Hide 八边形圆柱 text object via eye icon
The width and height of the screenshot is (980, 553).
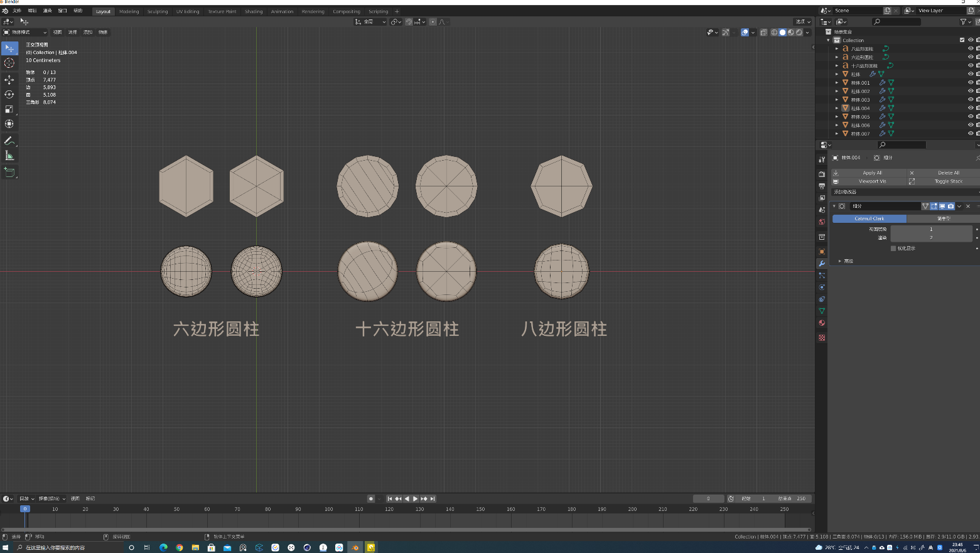[971, 48]
